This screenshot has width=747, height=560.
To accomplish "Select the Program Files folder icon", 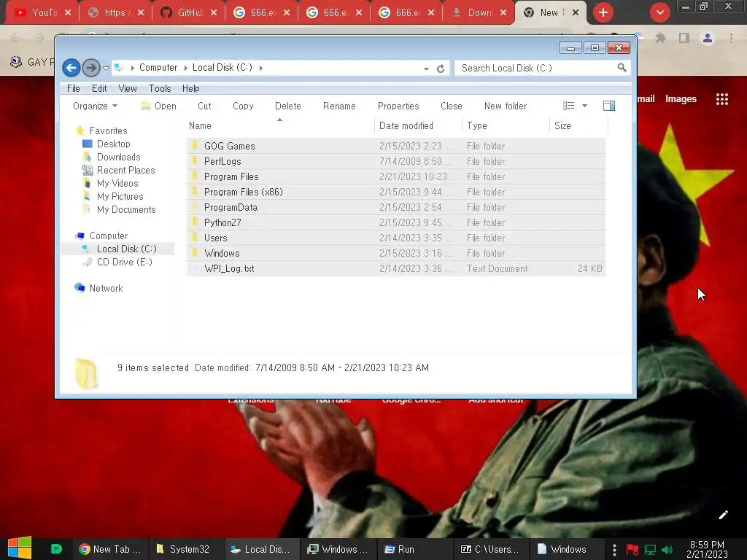I will [194, 176].
